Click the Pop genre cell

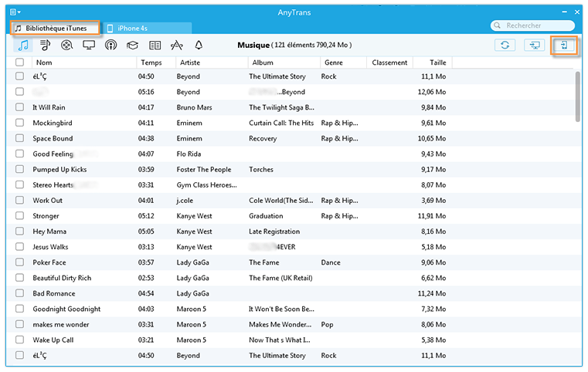[327, 324]
